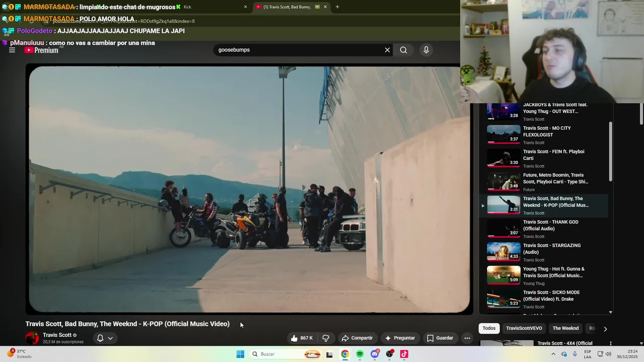Click the music video player area
644x362 pixels.
[x=249, y=190]
